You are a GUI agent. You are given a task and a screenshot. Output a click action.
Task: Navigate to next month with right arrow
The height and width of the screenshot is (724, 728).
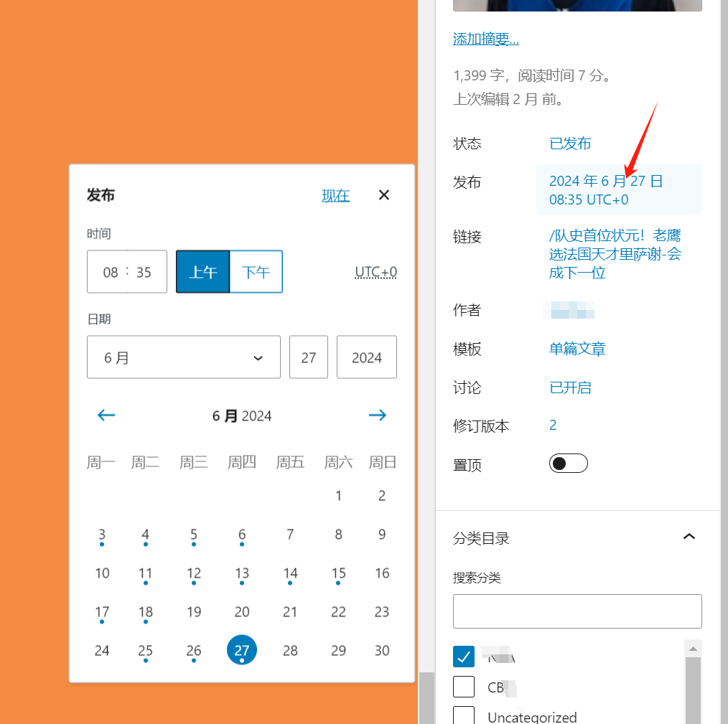coord(378,415)
